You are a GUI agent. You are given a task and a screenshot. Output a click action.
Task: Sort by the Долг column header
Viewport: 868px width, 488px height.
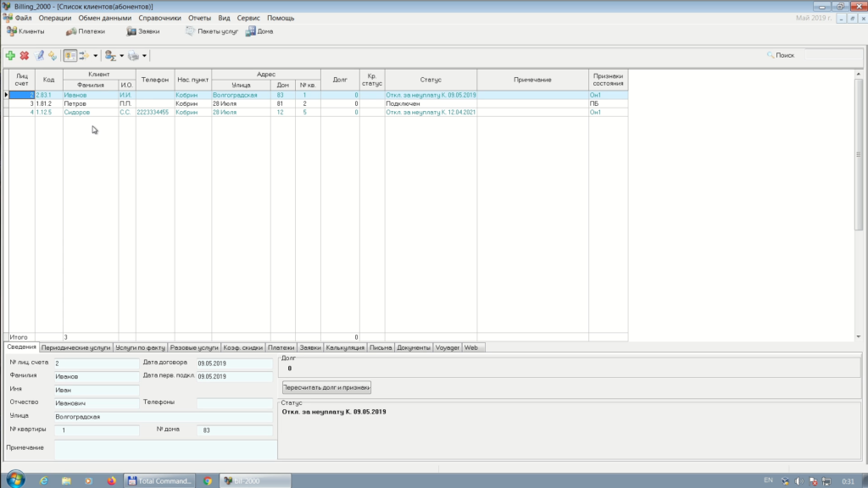pyautogui.click(x=340, y=80)
